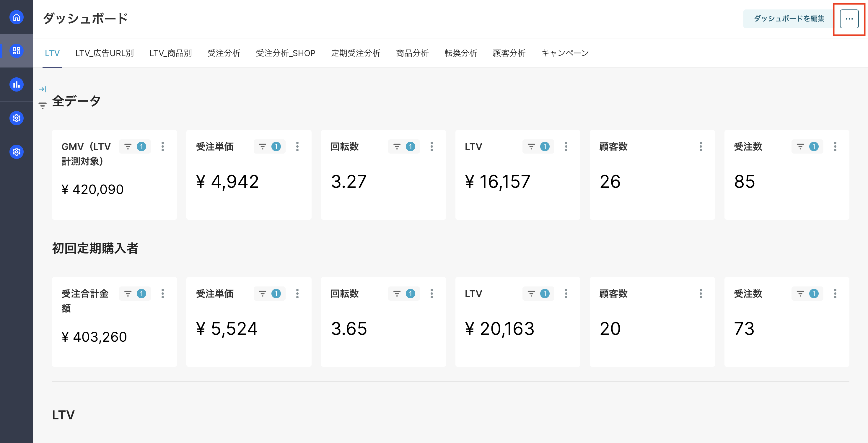Open kebab menu on 受注数 73 card
This screenshot has height=443, width=868.
click(835, 294)
